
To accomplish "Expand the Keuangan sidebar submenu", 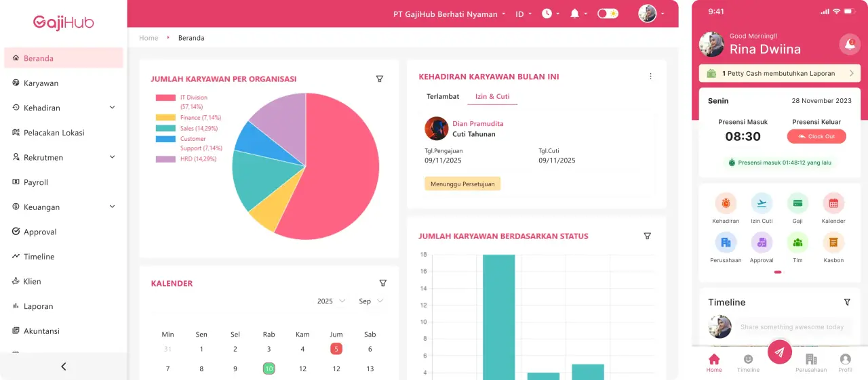I will (x=112, y=207).
